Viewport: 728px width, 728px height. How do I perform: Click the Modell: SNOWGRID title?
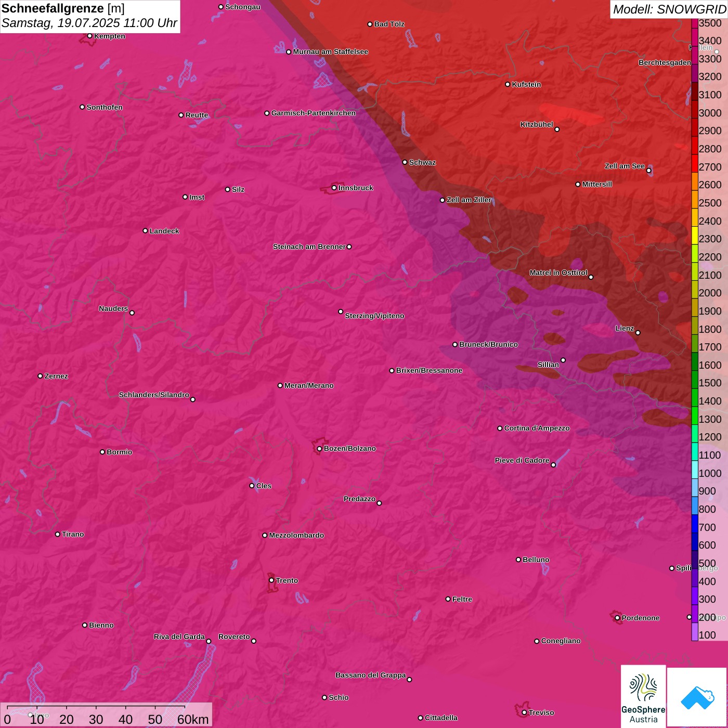click(x=669, y=9)
